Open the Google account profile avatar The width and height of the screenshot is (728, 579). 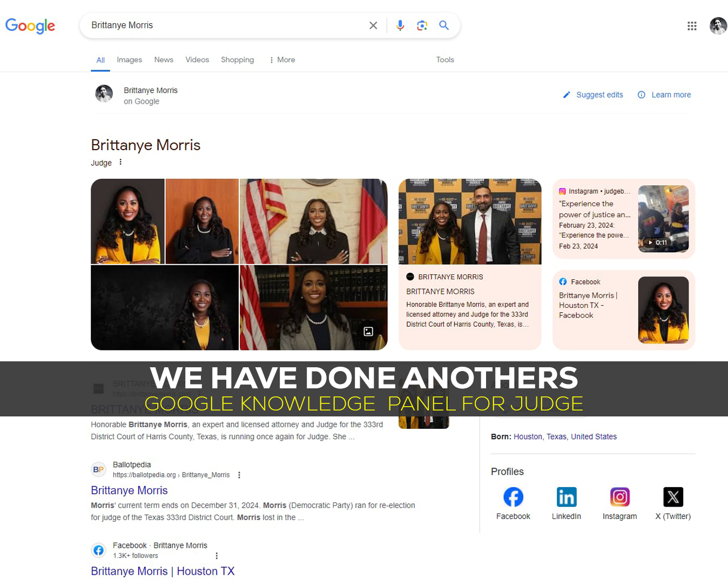pyautogui.click(x=718, y=26)
